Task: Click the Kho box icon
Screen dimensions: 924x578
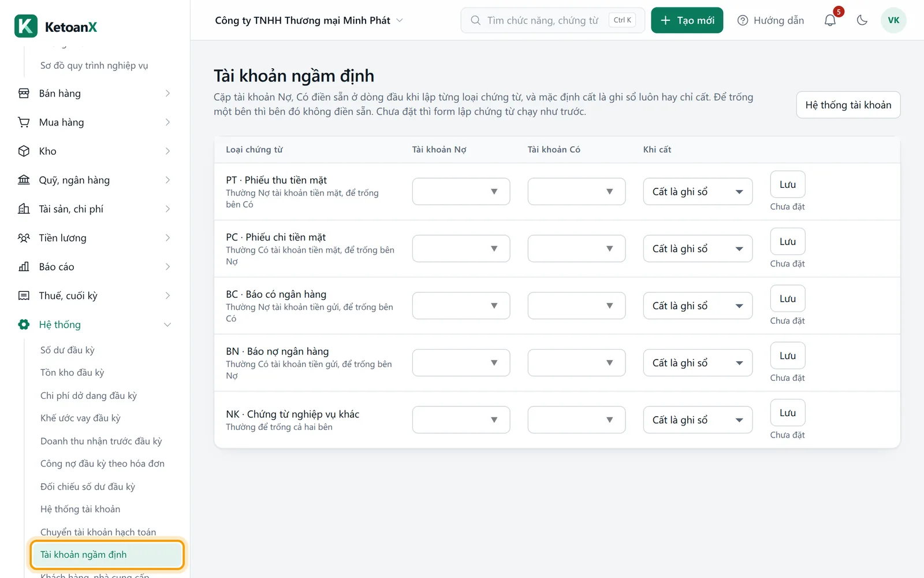Action: coord(24,151)
